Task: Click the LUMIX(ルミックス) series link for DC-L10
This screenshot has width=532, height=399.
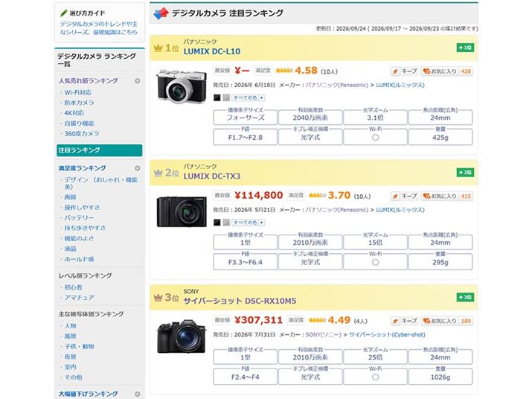Action: pyautogui.click(x=400, y=85)
